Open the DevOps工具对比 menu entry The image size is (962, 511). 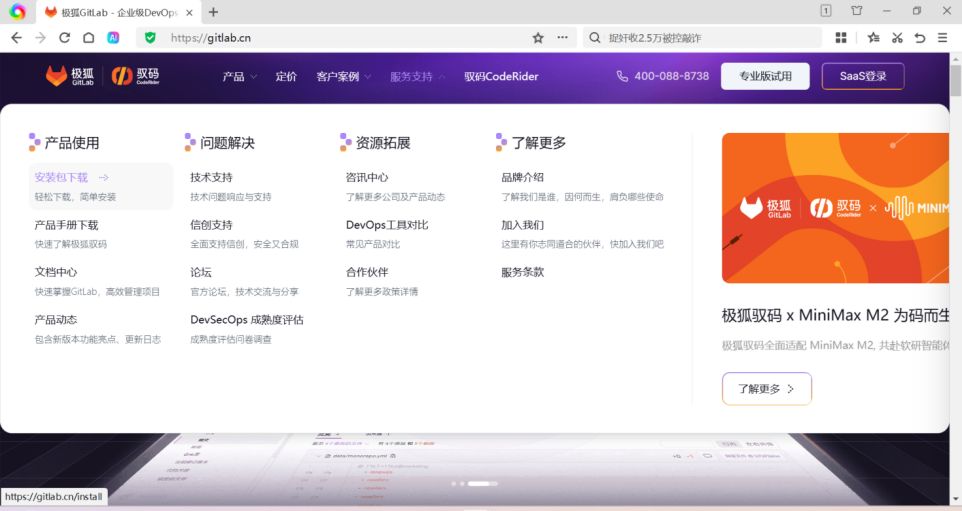click(x=387, y=225)
